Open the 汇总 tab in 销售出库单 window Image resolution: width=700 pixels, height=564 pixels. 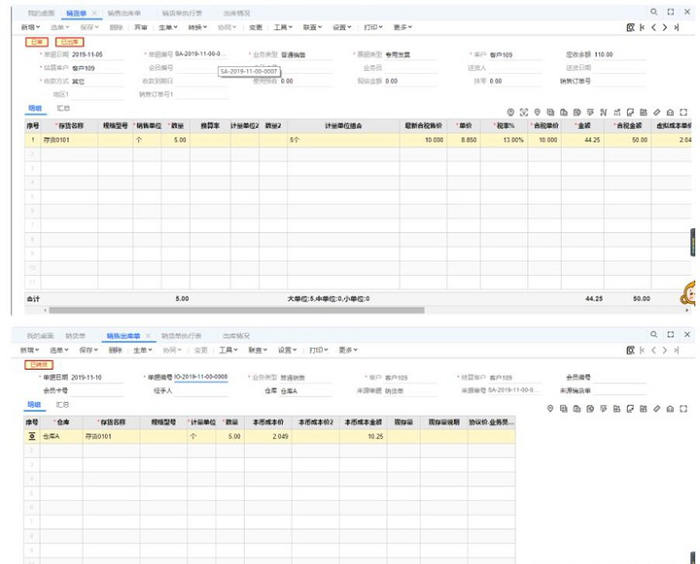coord(61,405)
